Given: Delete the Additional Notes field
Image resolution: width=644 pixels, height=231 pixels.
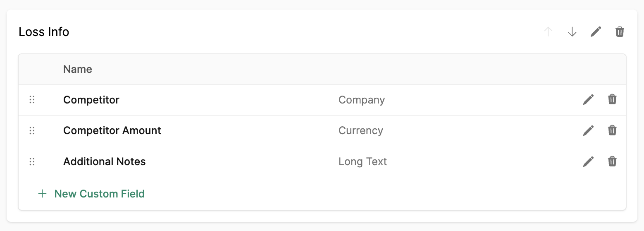Looking at the screenshot, I should point(612,161).
